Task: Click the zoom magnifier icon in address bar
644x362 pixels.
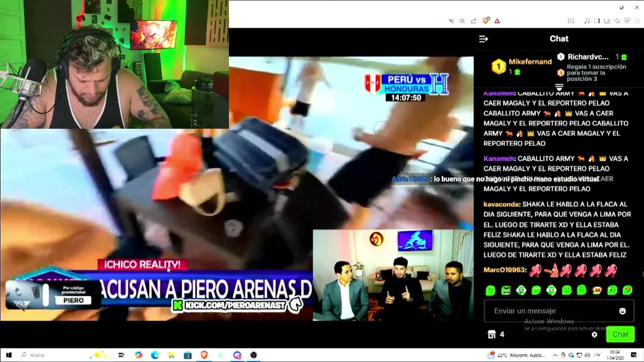Action: [x=462, y=21]
